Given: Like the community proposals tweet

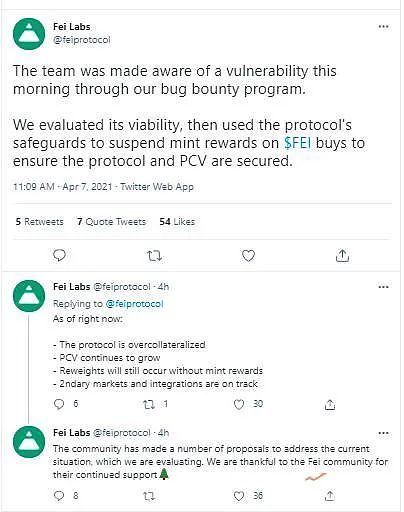Looking at the screenshot, I should point(239,496).
